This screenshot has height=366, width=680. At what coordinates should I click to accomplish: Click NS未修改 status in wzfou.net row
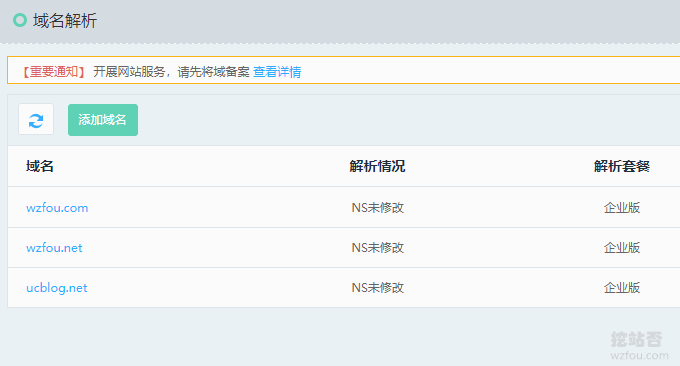click(378, 248)
